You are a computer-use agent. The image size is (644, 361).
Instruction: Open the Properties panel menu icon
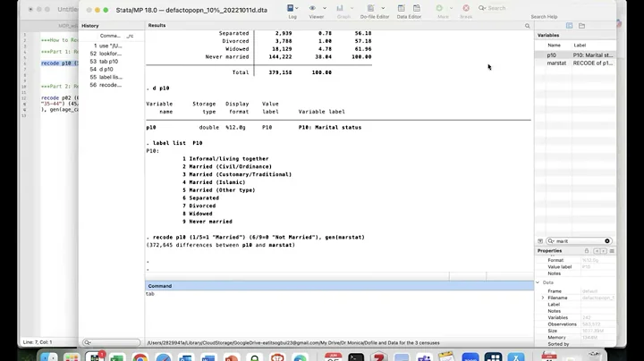(612, 251)
